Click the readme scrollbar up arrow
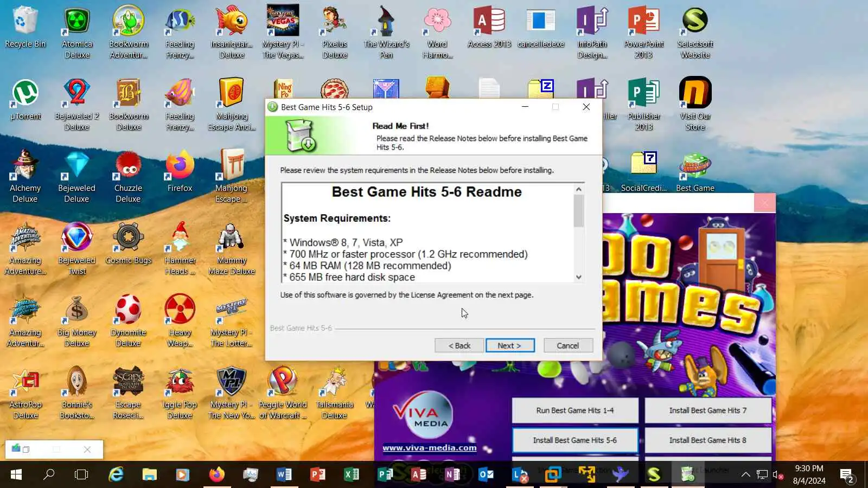 [x=579, y=189]
